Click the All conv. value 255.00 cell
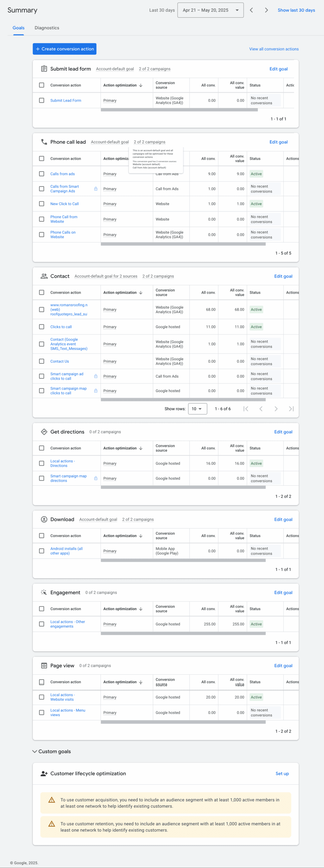This screenshot has height=868, width=324. [238, 624]
